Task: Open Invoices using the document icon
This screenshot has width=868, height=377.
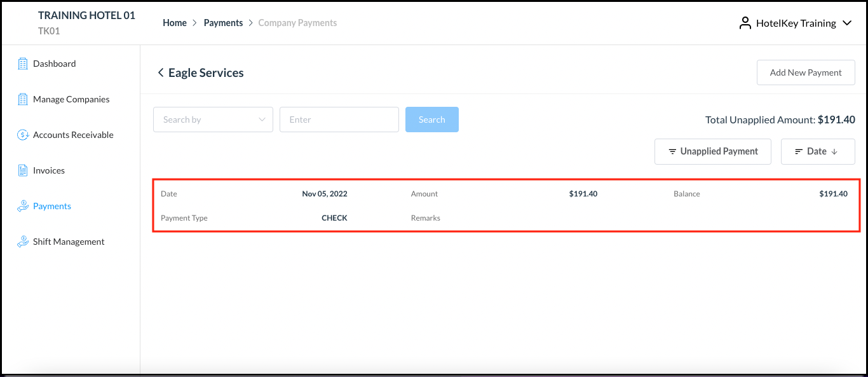Action: [x=23, y=170]
